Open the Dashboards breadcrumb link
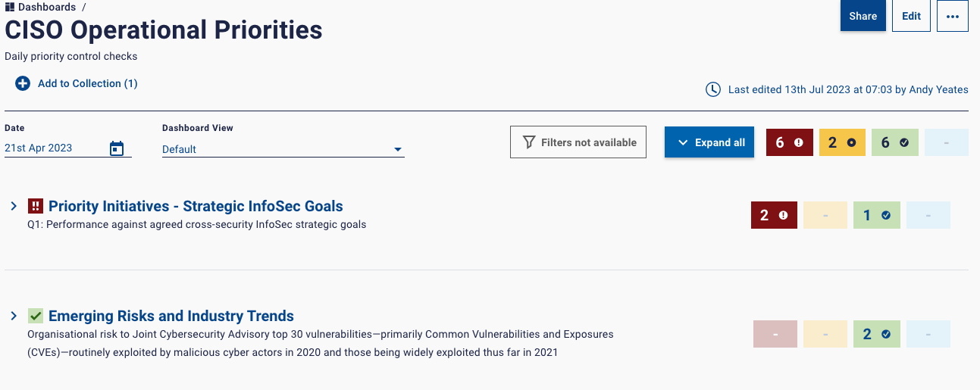This screenshot has width=980, height=390. (47, 7)
